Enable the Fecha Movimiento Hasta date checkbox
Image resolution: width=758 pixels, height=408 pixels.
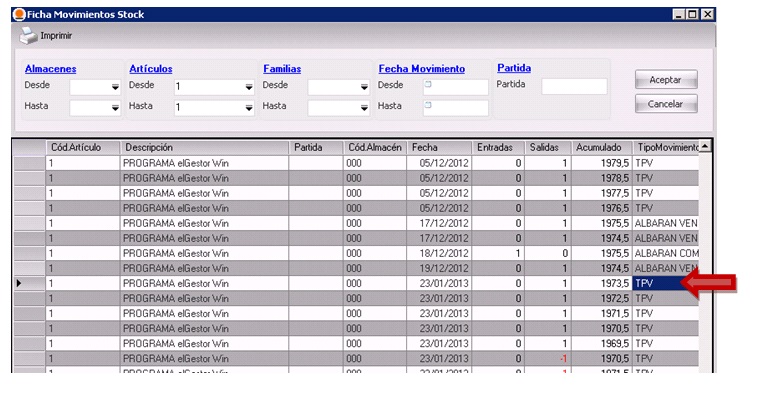pos(429,106)
